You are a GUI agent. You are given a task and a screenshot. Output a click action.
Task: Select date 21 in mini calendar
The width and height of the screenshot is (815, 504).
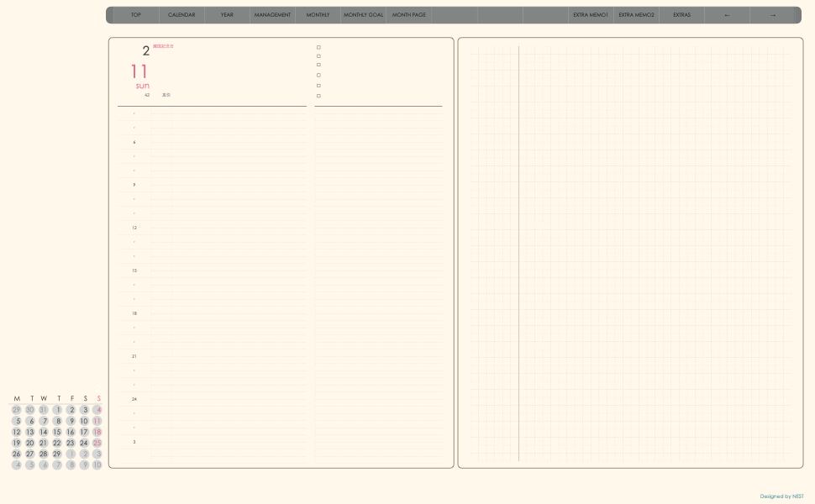[44, 444]
